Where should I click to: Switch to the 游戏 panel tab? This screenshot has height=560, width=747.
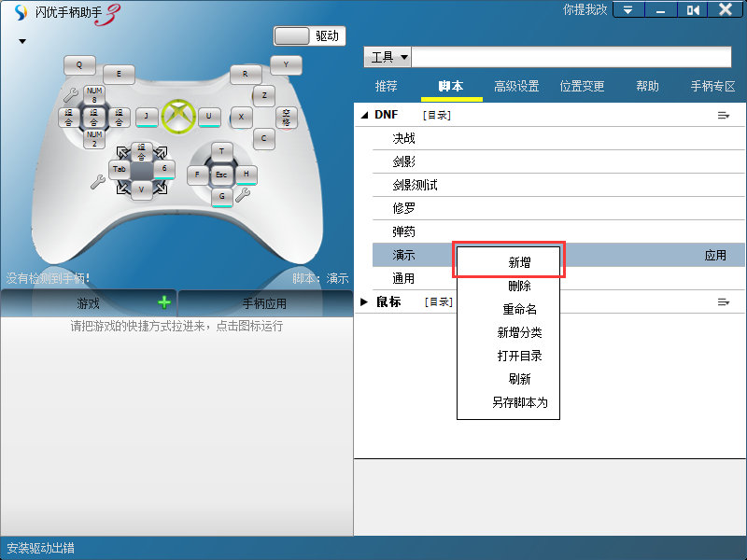coord(88,302)
